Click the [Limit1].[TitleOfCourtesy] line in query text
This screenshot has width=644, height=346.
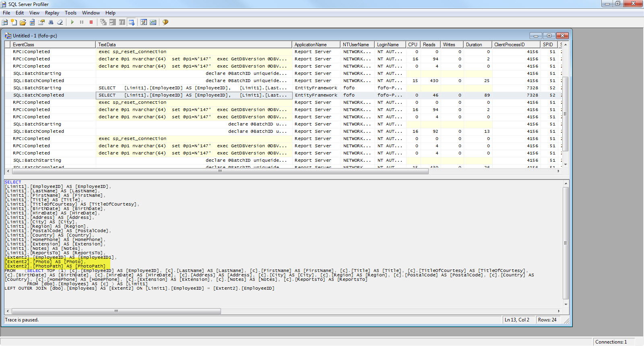point(72,204)
